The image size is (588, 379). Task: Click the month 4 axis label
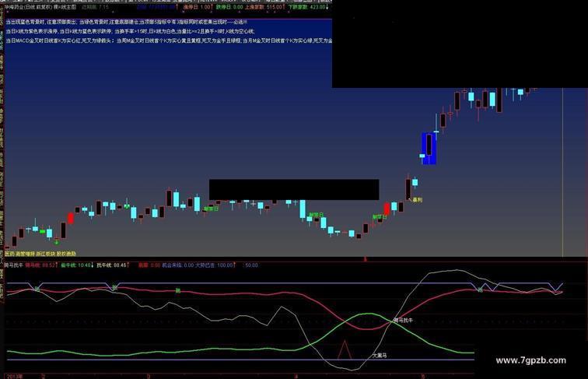[x=296, y=377]
